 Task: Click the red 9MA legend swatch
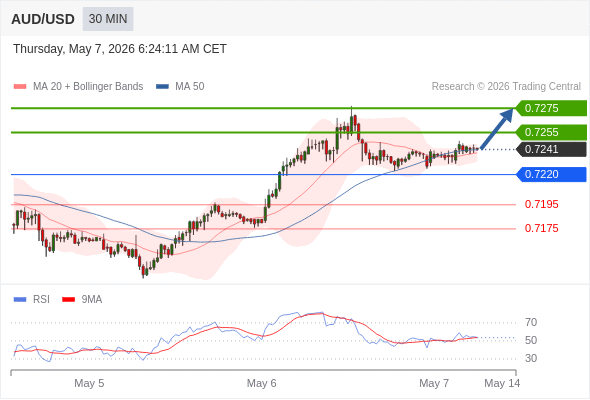[68, 300]
